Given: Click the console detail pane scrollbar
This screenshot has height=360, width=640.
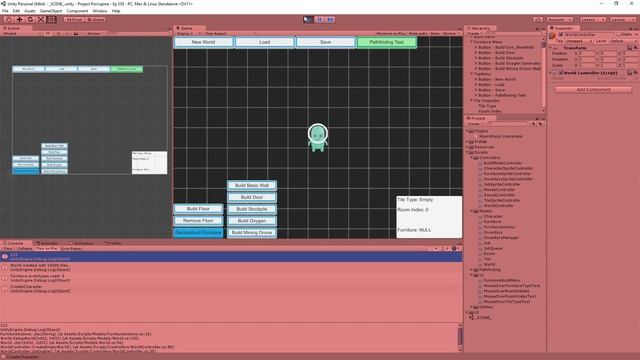Looking at the screenshot, I should 460,337.
